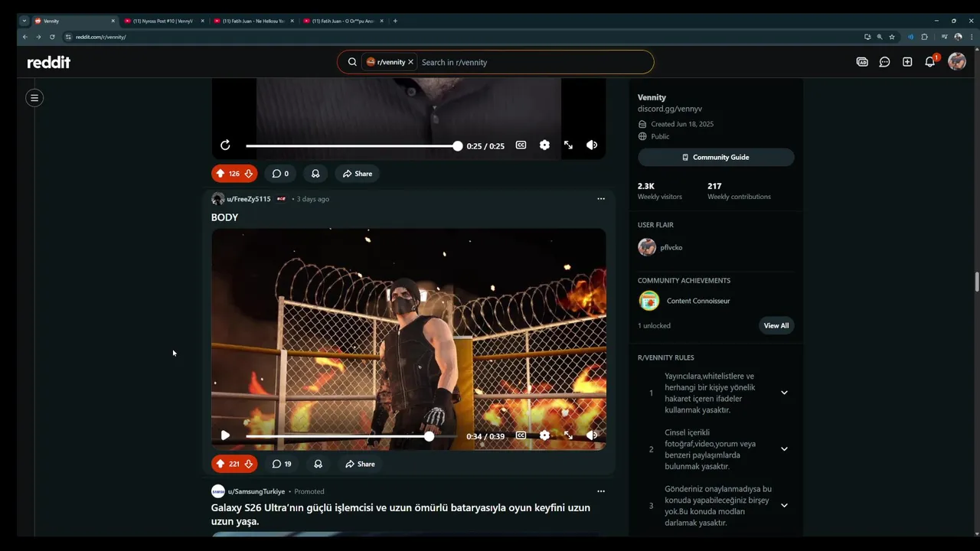Image resolution: width=980 pixels, height=551 pixels.
Task: Expand rule 3 in r/vennity rules
Action: click(784, 505)
